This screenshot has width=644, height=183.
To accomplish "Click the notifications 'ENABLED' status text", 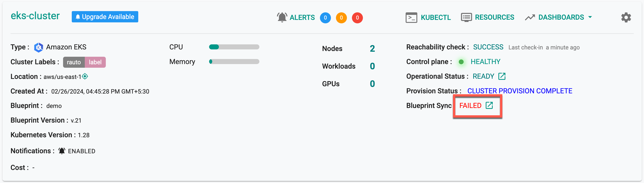I will click(x=82, y=151).
